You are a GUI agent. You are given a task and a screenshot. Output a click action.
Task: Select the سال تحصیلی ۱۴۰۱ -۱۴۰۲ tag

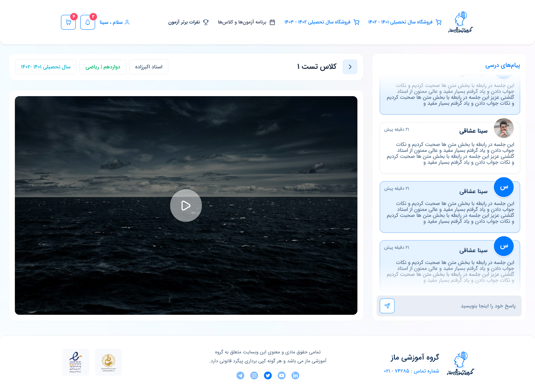click(x=46, y=67)
